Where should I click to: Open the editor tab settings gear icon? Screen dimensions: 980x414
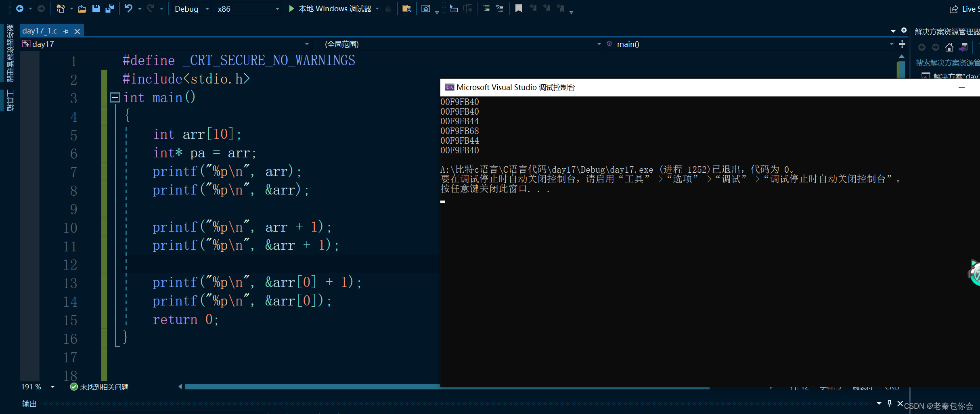click(x=904, y=30)
